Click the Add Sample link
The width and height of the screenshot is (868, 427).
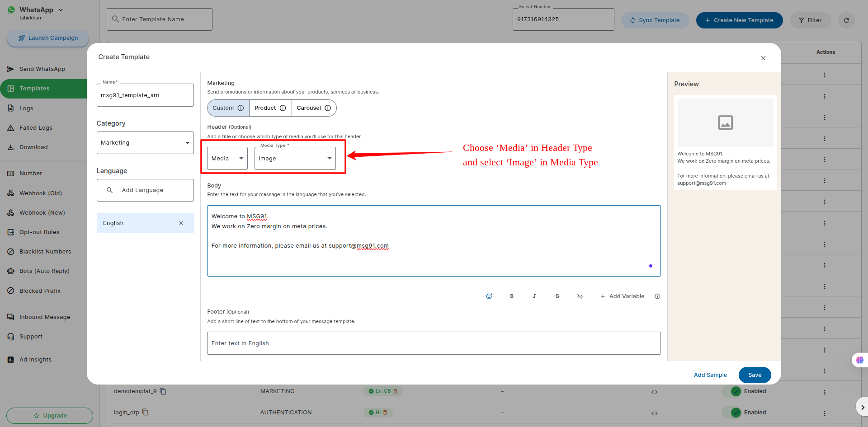(710, 375)
